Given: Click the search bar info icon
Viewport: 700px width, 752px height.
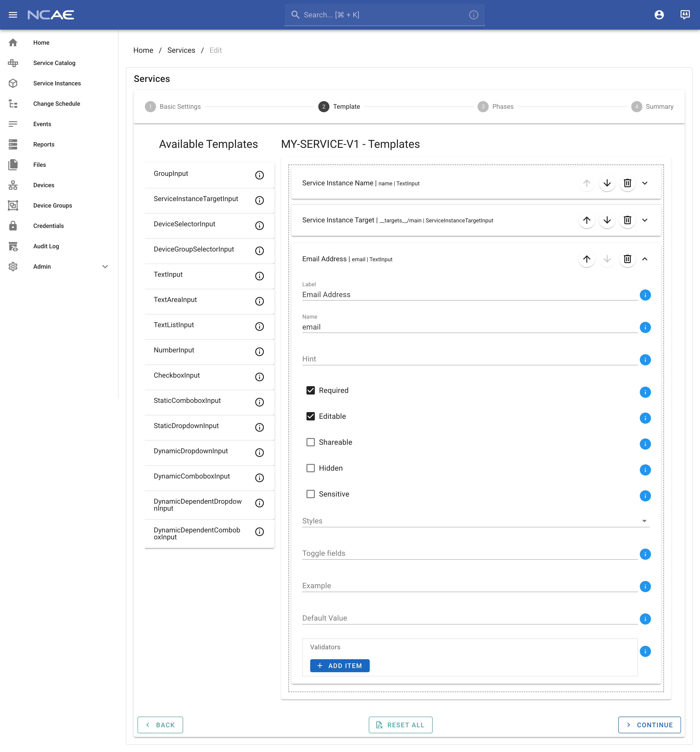Looking at the screenshot, I should click(474, 15).
